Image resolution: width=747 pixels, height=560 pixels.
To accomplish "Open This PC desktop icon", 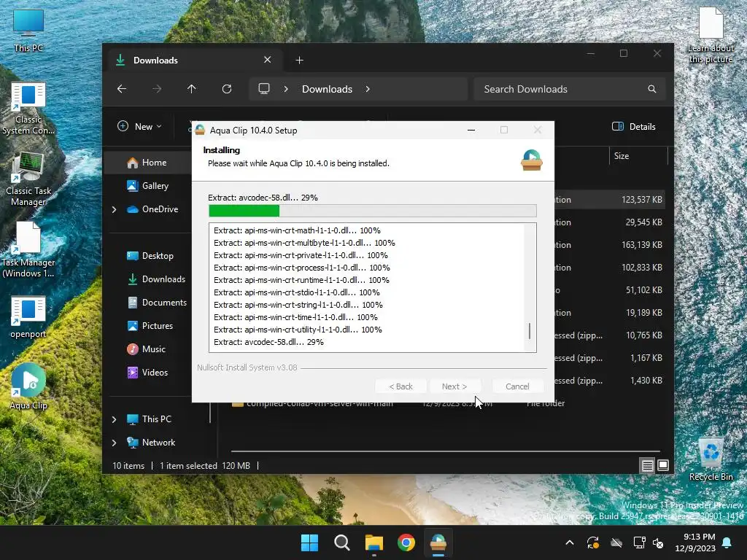I will pos(28,31).
